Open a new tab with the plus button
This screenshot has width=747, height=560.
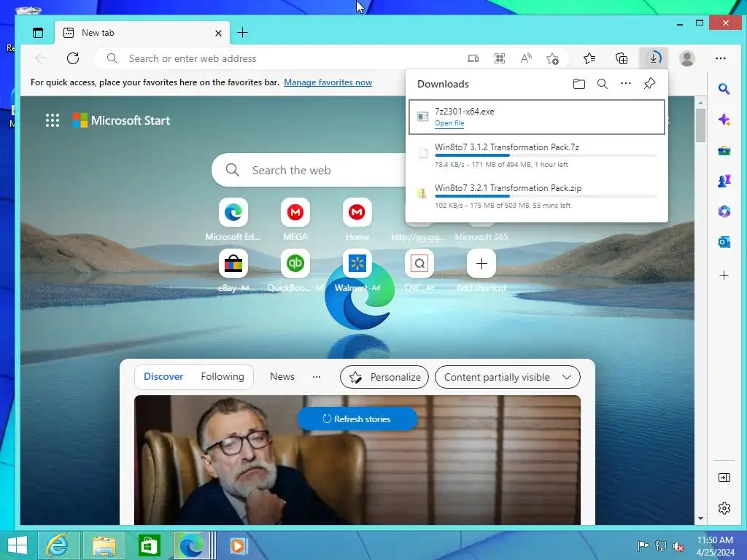(242, 32)
